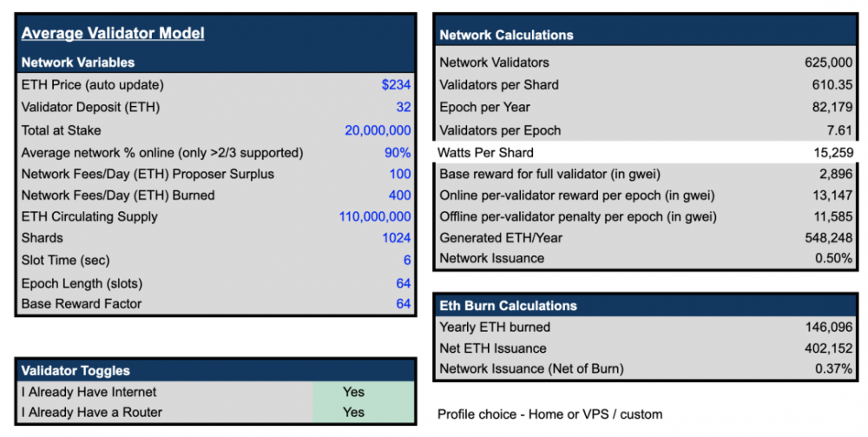This screenshot has height=437, width=868.
Task: Click the Net ETH Issuance value 402,152
Action: pos(829,348)
